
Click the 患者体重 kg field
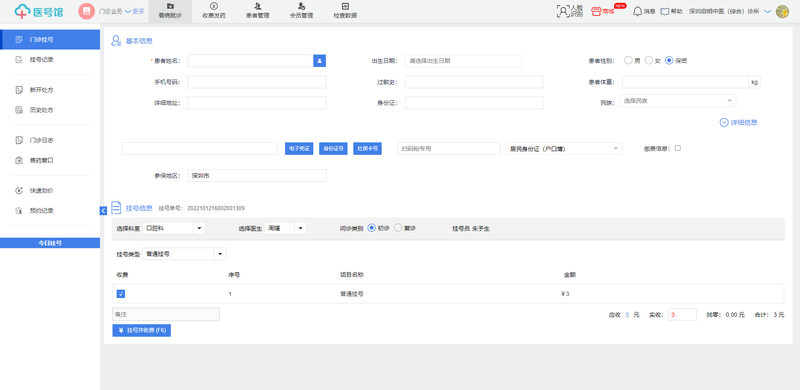pos(685,82)
